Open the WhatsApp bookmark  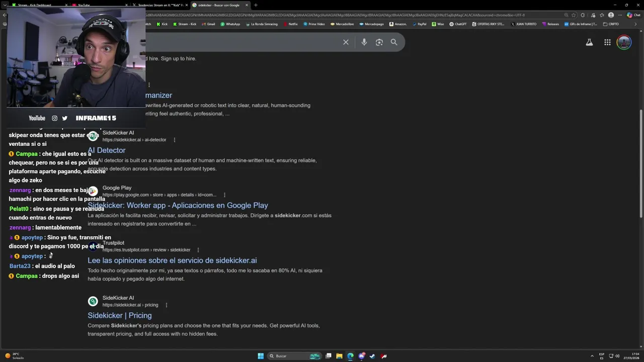(x=229, y=24)
